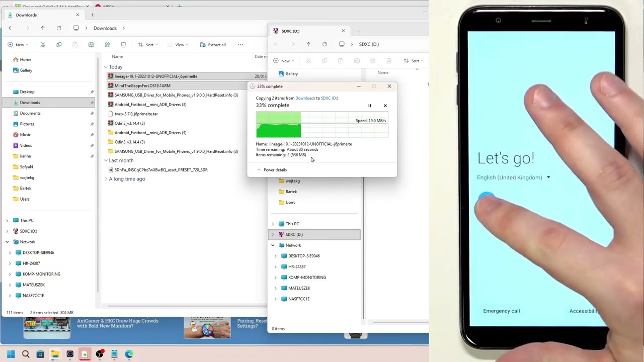Close the SDXC (D:) tab
This screenshot has width=644, height=362.
coord(343,31)
